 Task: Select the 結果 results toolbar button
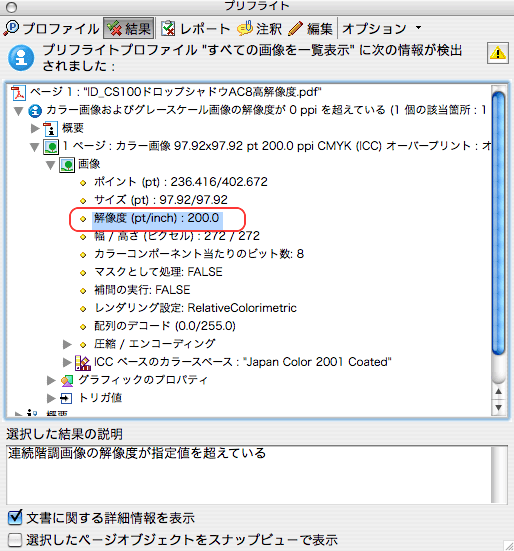point(129,28)
